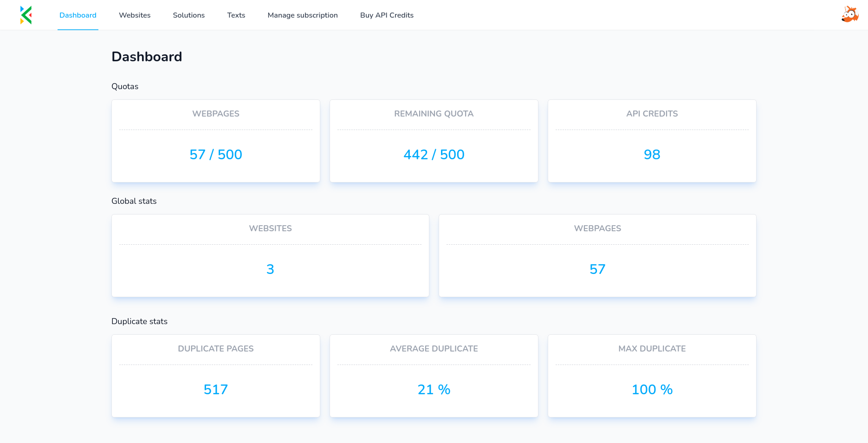Switch to the Texts tab

click(236, 15)
